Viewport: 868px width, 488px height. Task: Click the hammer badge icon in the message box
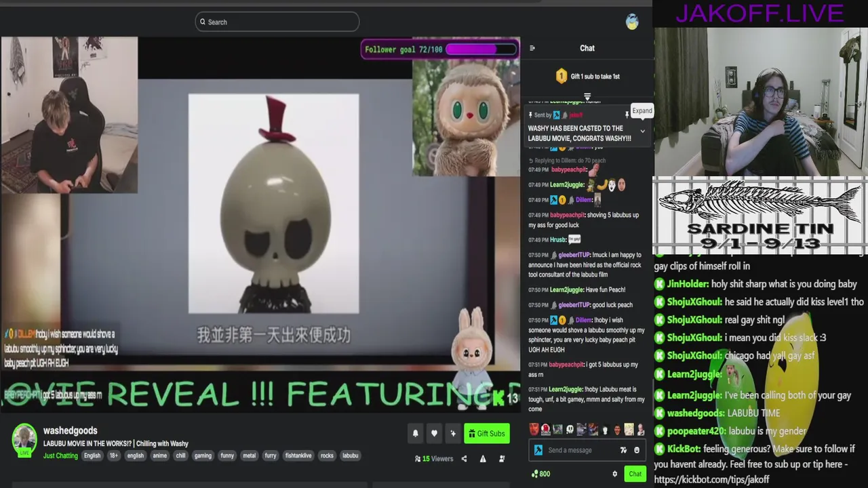click(x=538, y=450)
